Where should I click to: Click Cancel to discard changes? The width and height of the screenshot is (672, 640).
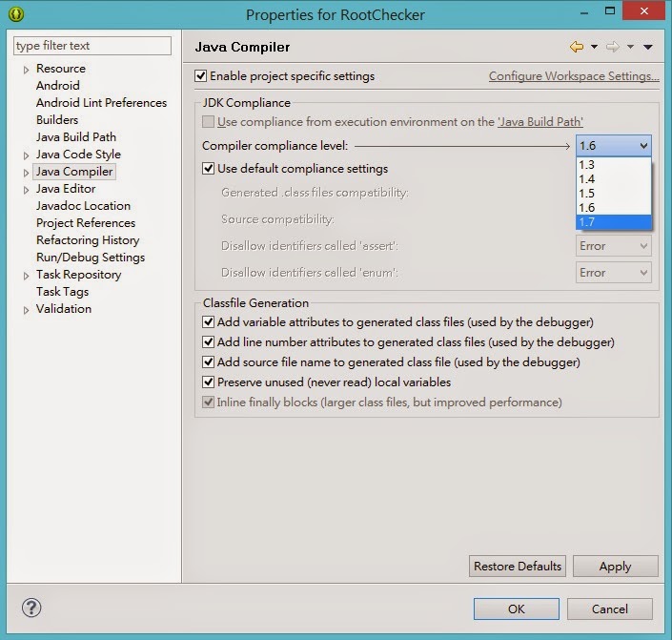tap(610, 609)
